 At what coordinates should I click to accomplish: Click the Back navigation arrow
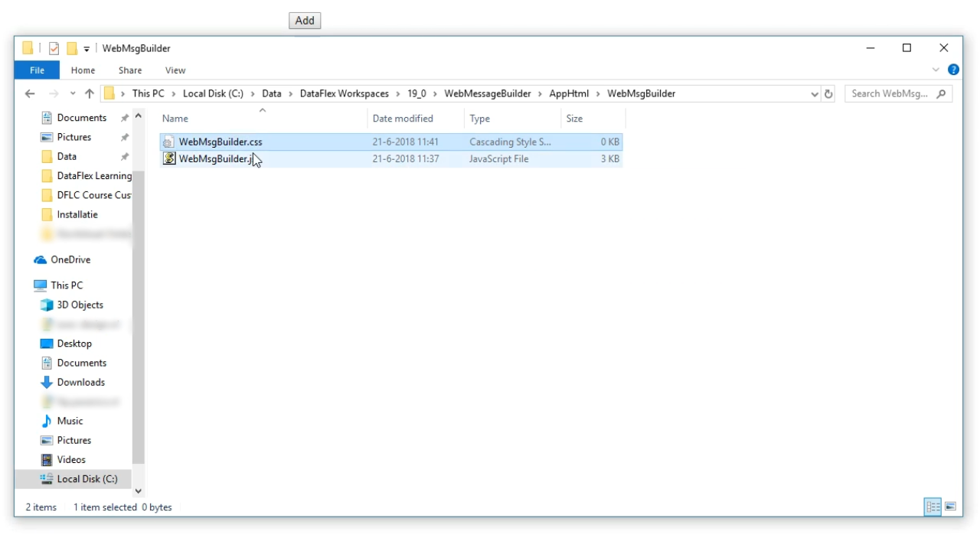coord(30,93)
